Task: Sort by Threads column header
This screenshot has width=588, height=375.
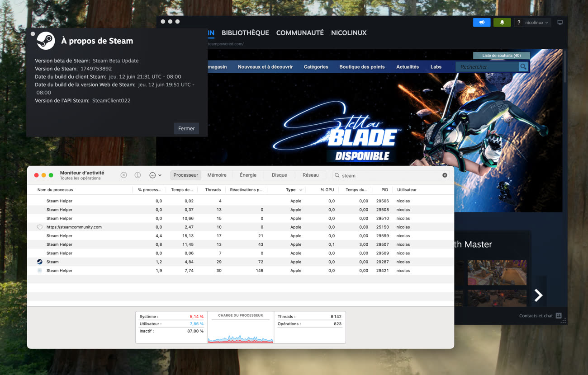Action: pos(213,190)
